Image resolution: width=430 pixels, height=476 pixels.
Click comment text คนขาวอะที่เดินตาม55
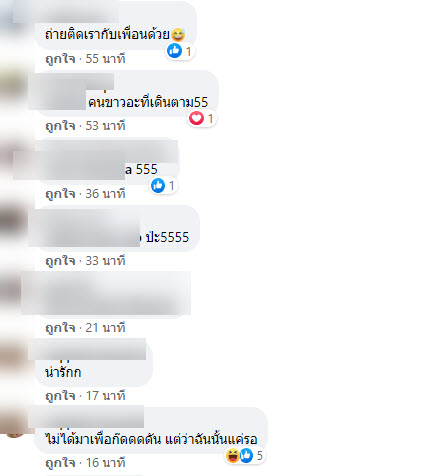tap(148, 102)
